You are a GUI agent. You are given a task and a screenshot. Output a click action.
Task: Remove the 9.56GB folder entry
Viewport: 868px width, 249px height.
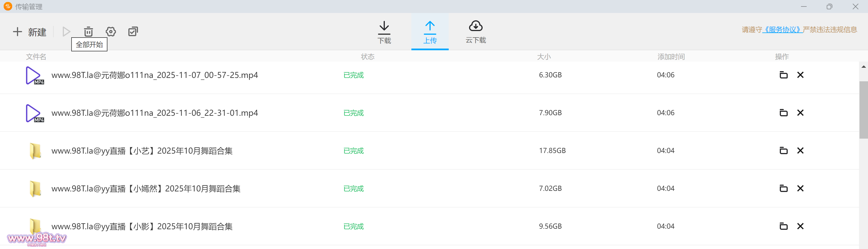800,226
